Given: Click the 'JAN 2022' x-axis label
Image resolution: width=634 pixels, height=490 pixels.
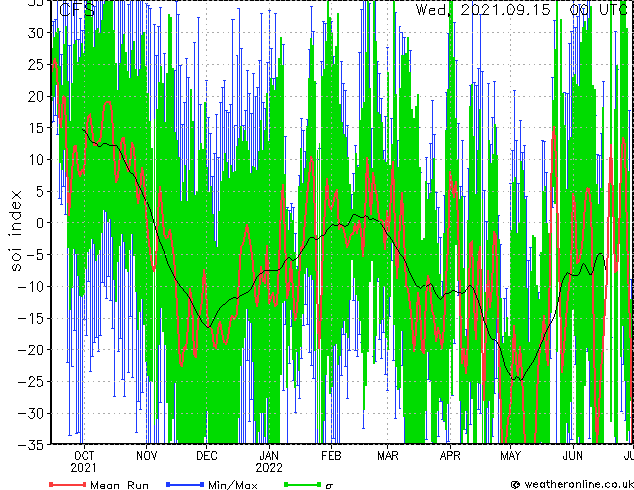Looking at the screenshot, I should click(269, 462).
